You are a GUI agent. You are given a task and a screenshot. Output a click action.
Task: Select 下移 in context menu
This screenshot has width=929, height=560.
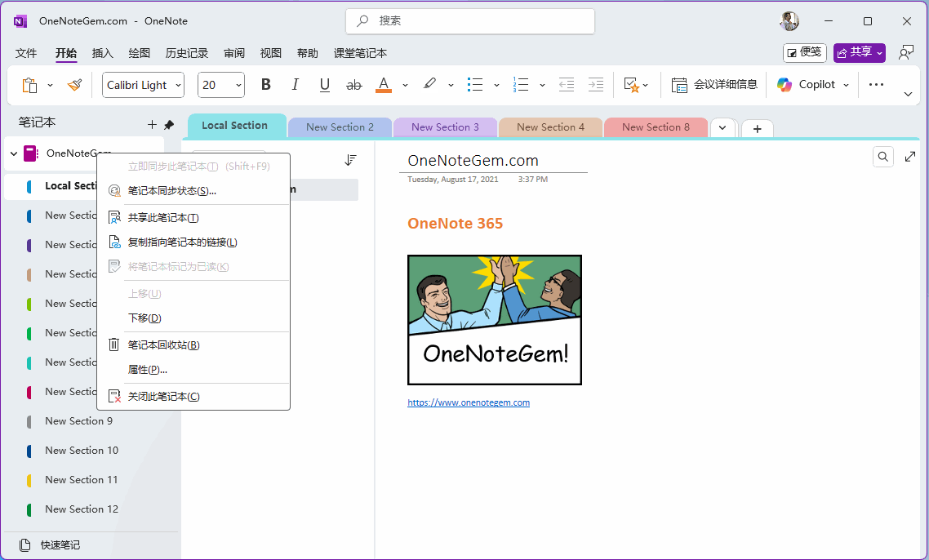[193, 318]
